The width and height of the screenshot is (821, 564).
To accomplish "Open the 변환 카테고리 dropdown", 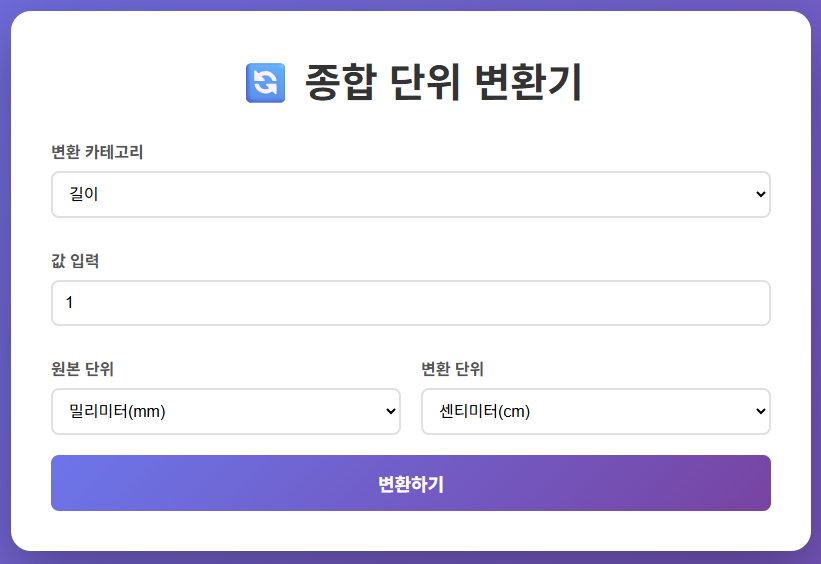I will pos(410,194).
